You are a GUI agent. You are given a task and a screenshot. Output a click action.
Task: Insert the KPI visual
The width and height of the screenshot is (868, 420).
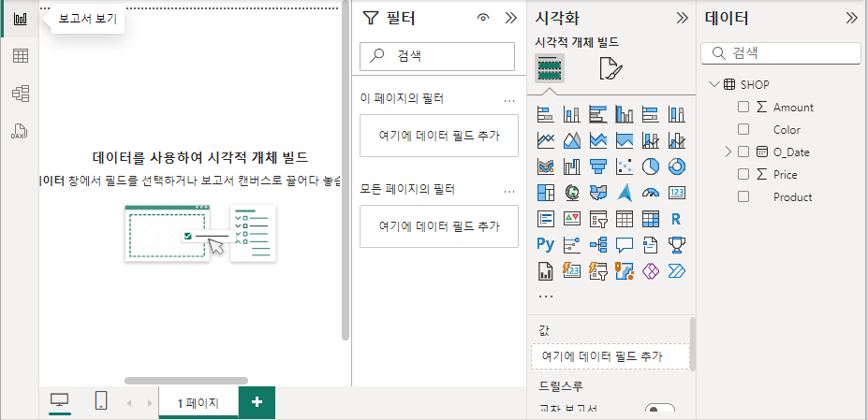(572, 219)
